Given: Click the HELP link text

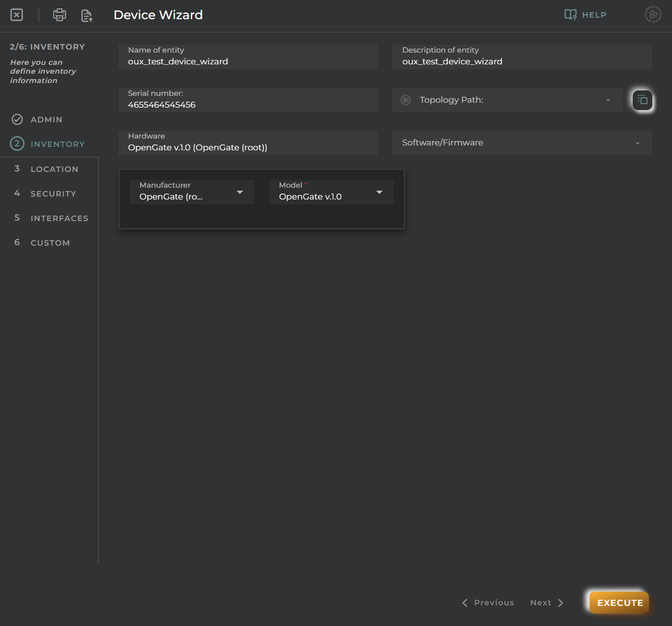Looking at the screenshot, I should (x=594, y=15).
